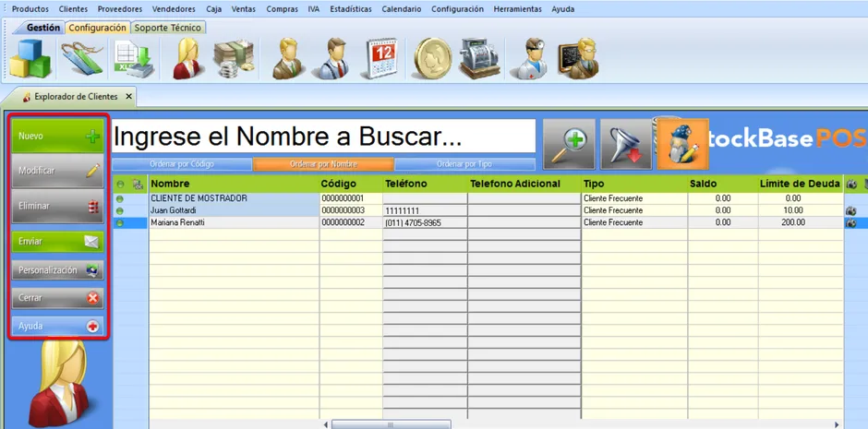Click the name search input field
The width and height of the screenshot is (868, 429).
pos(323,136)
